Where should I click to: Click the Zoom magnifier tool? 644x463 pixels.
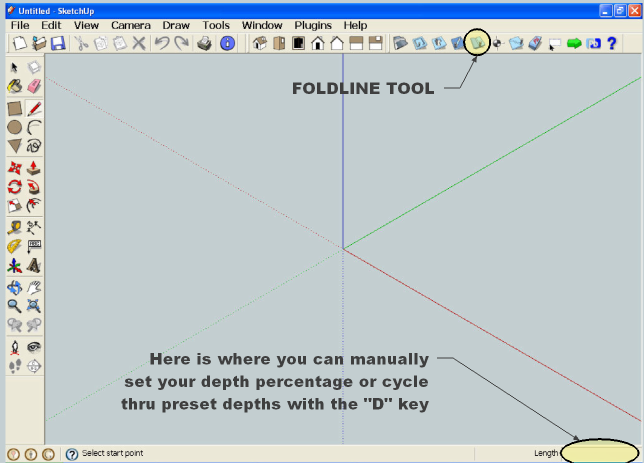click(x=15, y=306)
